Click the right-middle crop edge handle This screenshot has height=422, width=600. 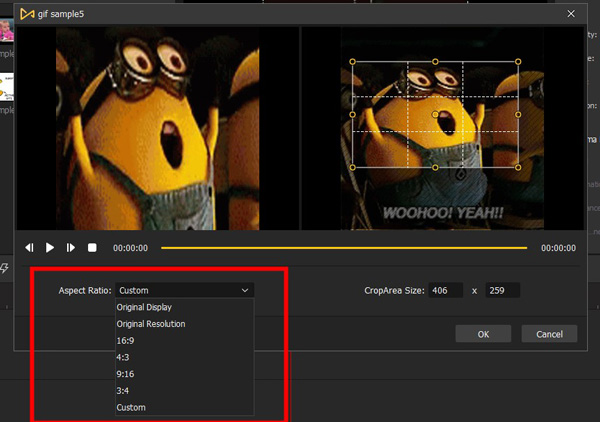click(518, 114)
